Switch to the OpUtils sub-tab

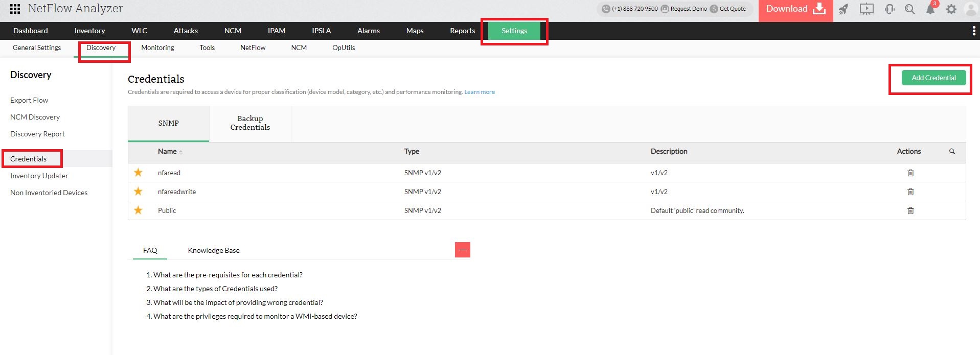click(344, 48)
